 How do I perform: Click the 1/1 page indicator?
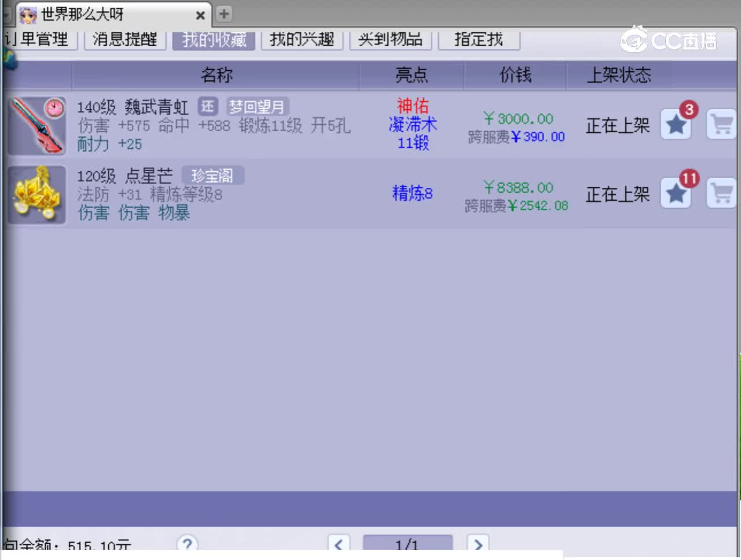pos(408,544)
